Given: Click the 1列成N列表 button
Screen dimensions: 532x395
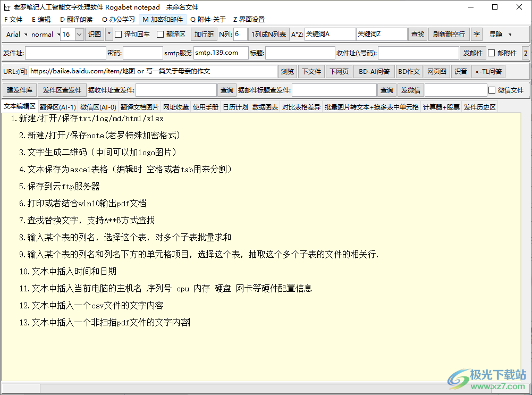Looking at the screenshot, I should (x=269, y=34).
